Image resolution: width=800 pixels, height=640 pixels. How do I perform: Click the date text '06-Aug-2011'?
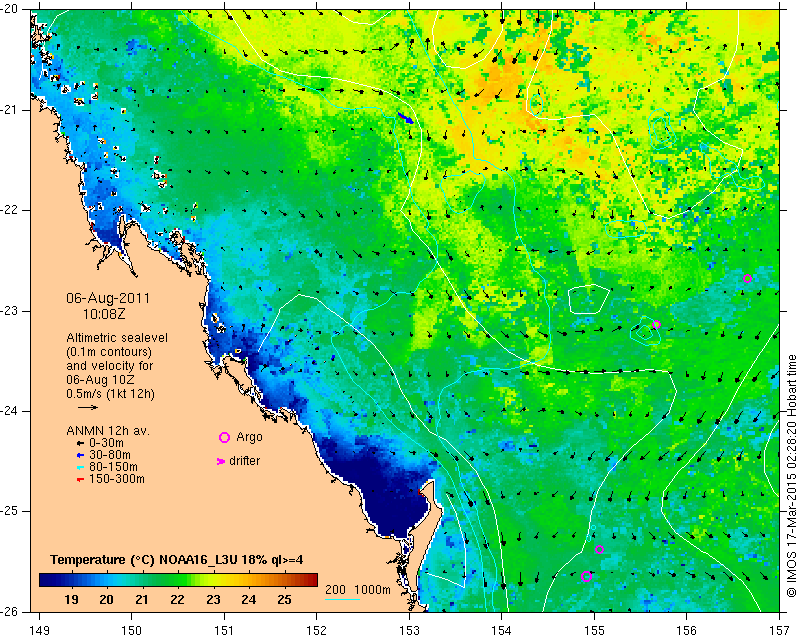[x=108, y=298]
